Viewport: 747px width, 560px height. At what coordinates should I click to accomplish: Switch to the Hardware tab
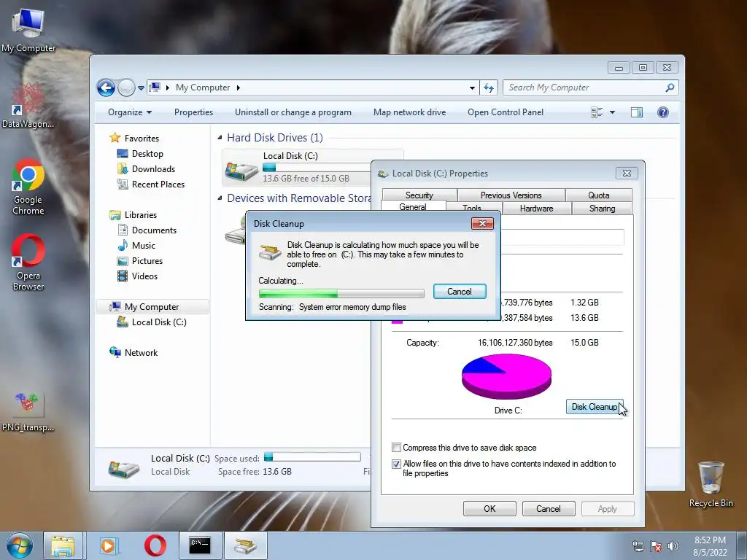536,209
